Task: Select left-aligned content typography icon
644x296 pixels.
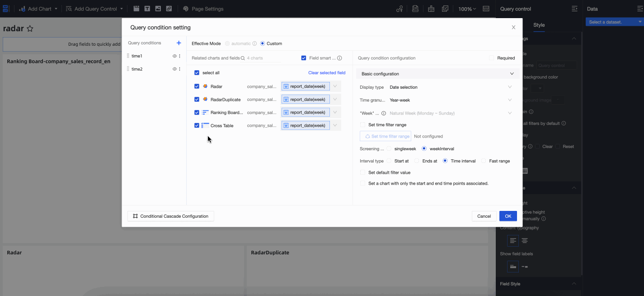Action: point(513,241)
